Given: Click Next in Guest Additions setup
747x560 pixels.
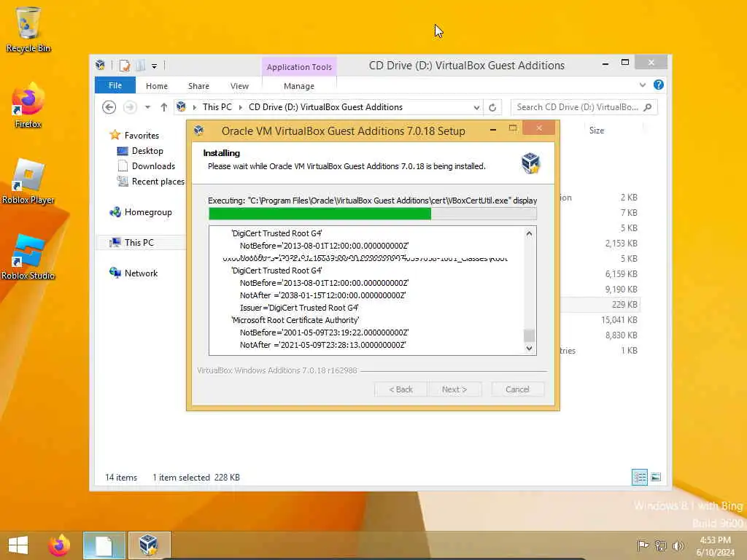Looking at the screenshot, I should [x=454, y=389].
